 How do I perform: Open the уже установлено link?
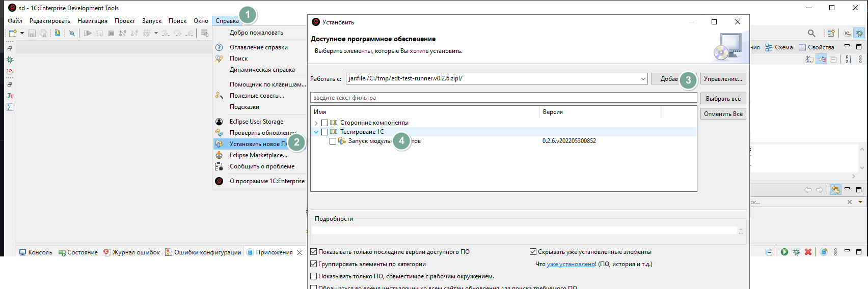pos(571,264)
